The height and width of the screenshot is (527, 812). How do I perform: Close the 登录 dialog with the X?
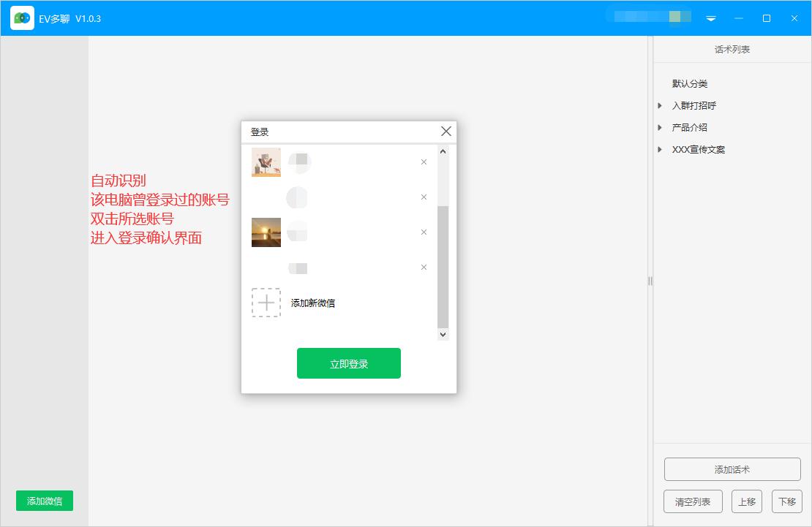(x=446, y=131)
